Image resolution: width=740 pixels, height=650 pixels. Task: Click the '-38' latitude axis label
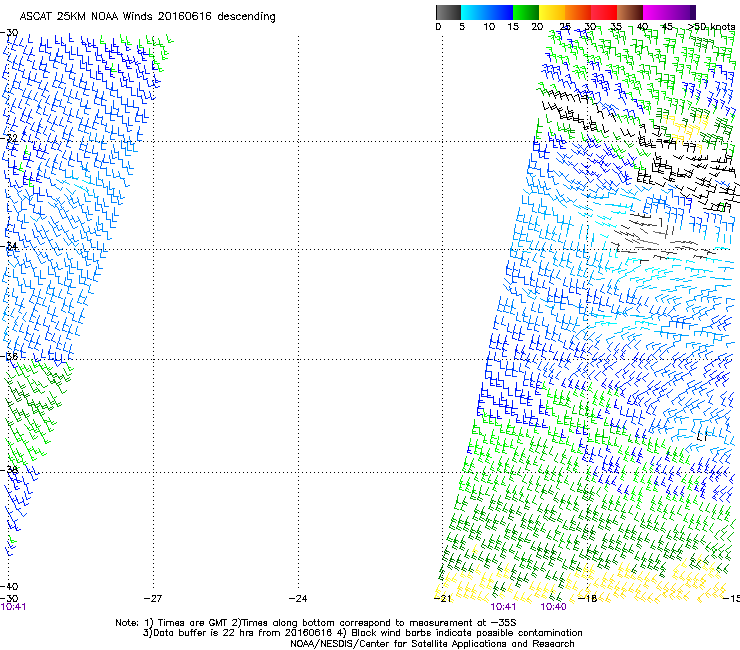(9, 469)
